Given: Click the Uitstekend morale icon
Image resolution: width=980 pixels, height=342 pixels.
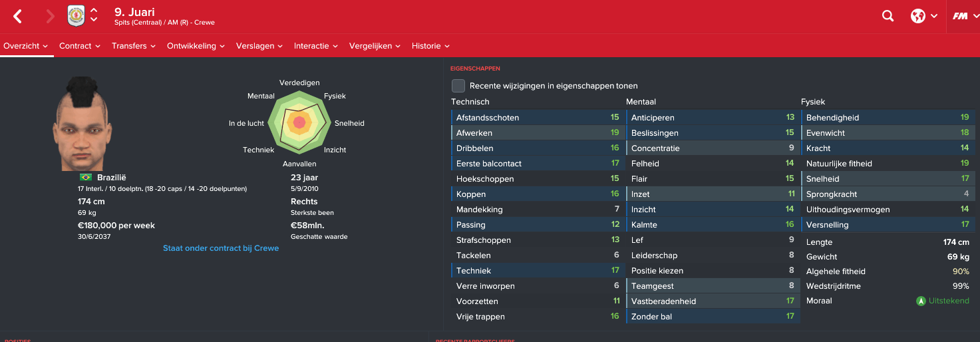Looking at the screenshot, I should pyautogui.click(x=921, y=301).
